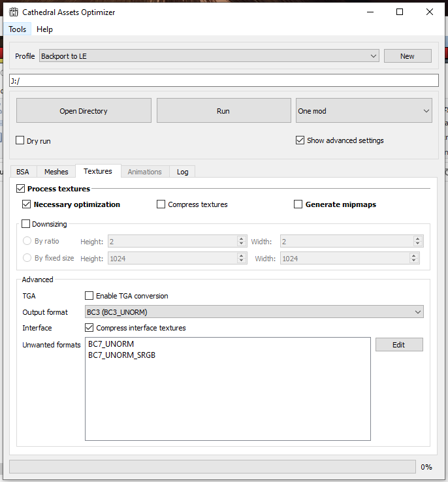Screen dimensions: 448x482
Task: Increase the fixed size Height stepper
Action: click(x=242, y=255)
